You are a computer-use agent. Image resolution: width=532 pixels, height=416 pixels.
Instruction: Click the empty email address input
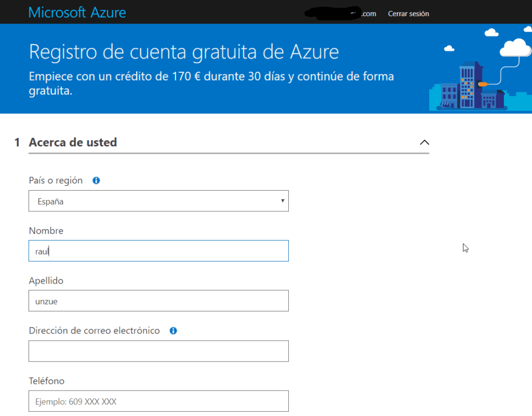[158, 351]
